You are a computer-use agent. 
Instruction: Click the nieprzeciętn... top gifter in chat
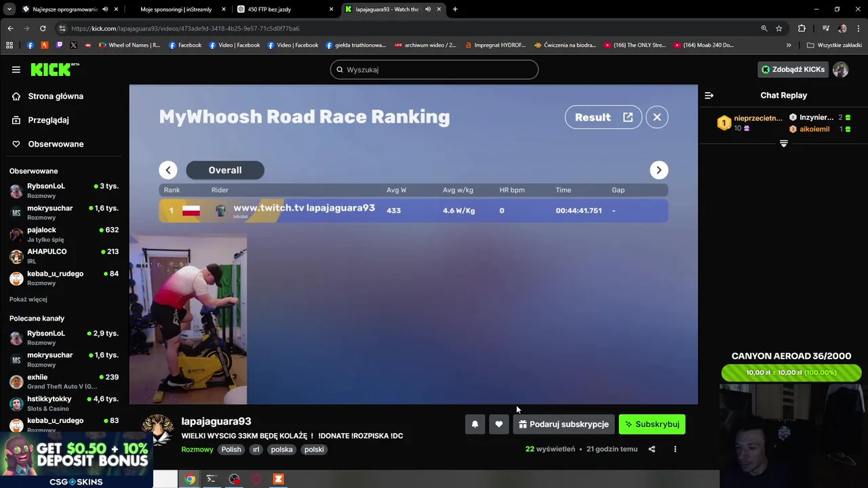click(757, 118)
